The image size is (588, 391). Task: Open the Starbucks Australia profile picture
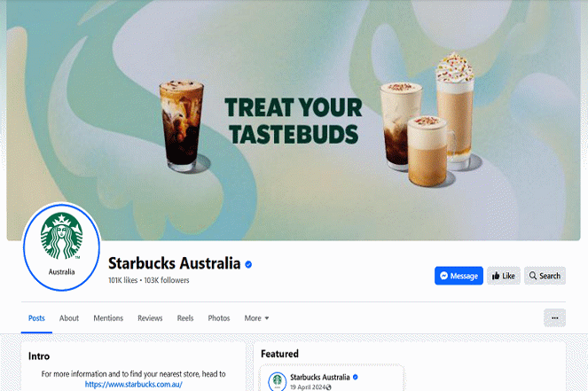click(x=61, y=247)
